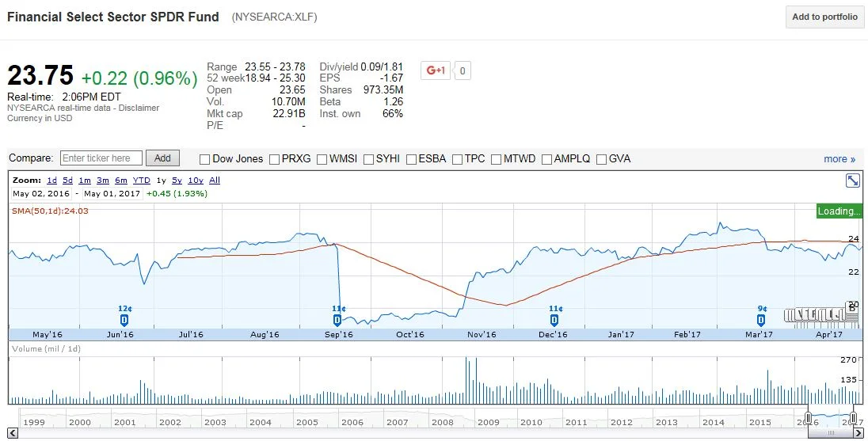The image size is (868, 441).
Task: Set zoom to 5d
Action: [67, 181]
